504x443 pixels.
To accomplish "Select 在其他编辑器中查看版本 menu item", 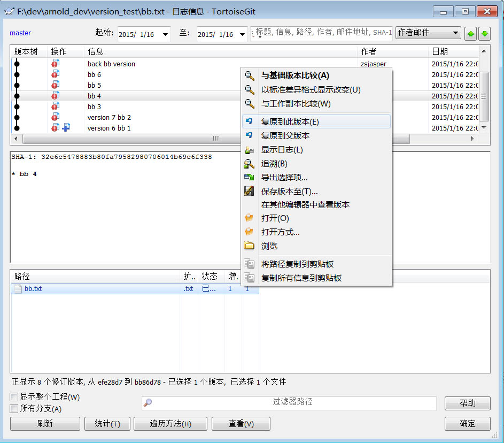I will pos(316,204).
